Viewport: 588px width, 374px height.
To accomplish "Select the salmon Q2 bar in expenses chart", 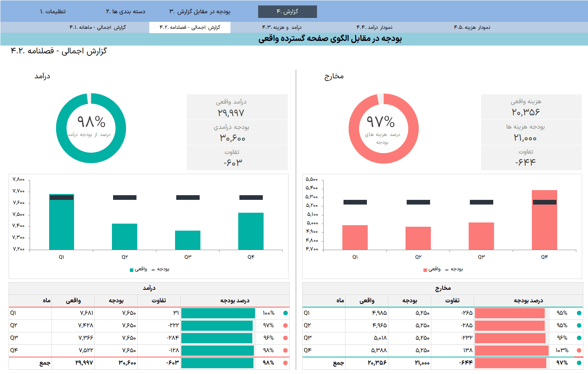I will tap(418, 238).
